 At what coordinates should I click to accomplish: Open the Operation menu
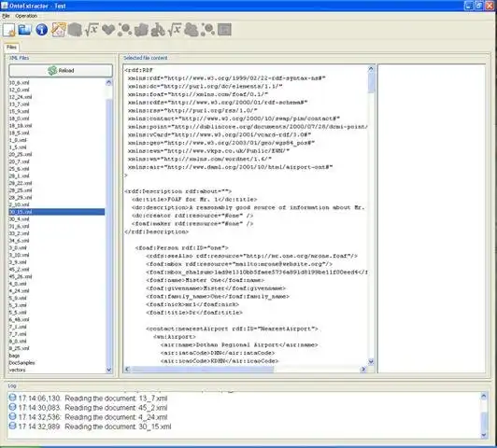coord(26,16)
